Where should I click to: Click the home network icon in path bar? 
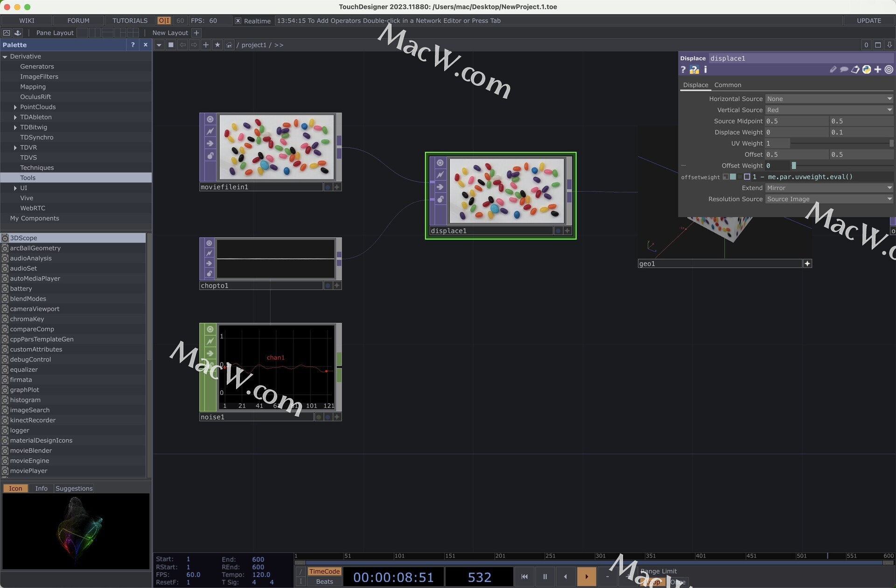[x=229, y=45]
